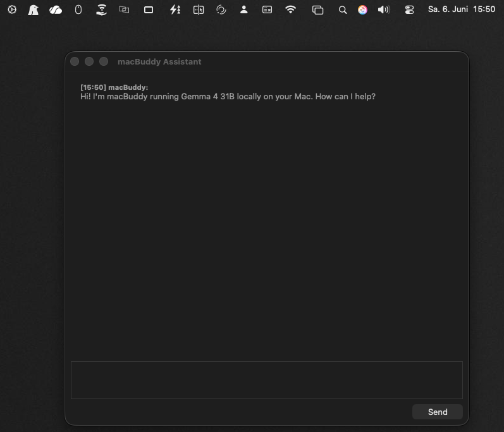Open the keyboard input source icon
This screenshot has height=432, width=504.
pyautogui.click(x=267, y=10)
